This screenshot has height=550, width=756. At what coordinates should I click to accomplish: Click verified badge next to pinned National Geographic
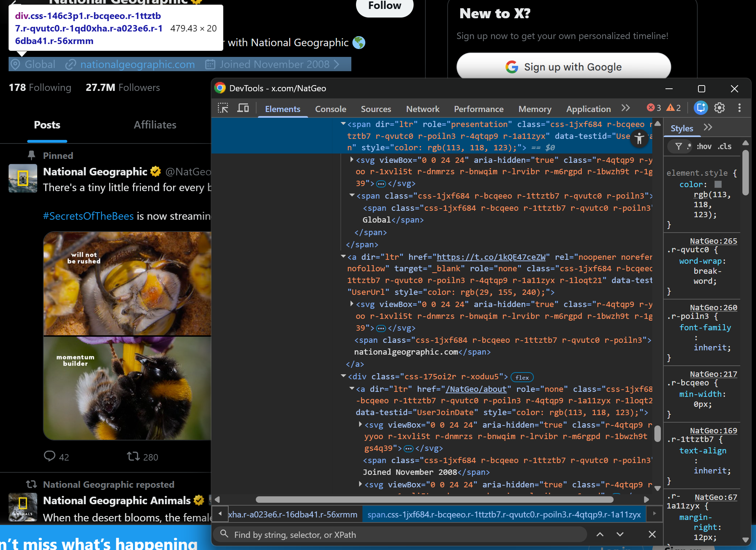155,171
